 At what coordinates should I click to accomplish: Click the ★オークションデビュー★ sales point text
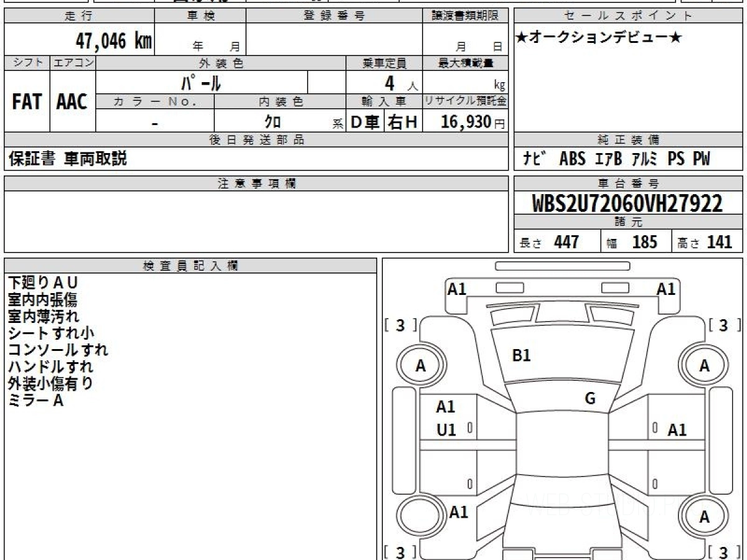pos(599,38)
